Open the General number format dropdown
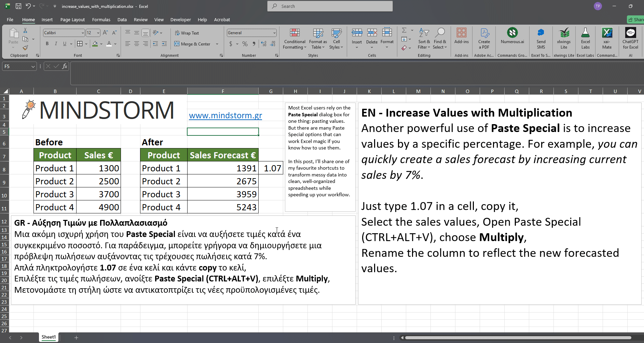Screen dimensions: 644x343 click(274, 33)
